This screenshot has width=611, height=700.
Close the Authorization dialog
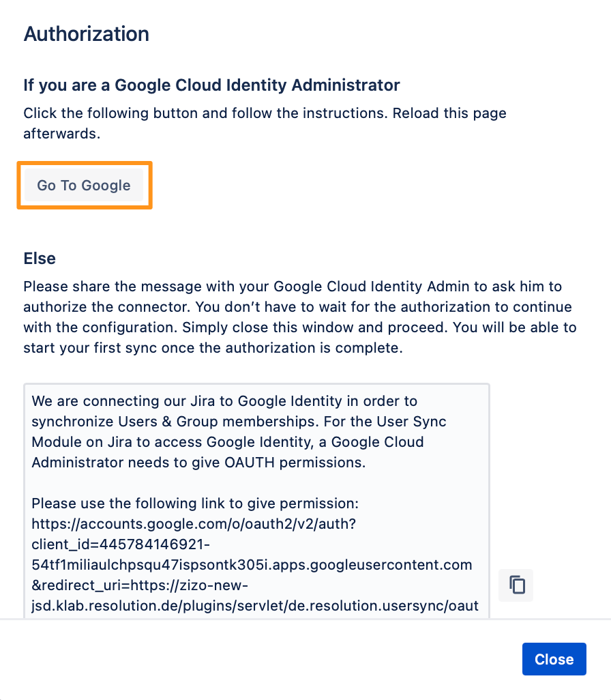(x=554, y=659)
